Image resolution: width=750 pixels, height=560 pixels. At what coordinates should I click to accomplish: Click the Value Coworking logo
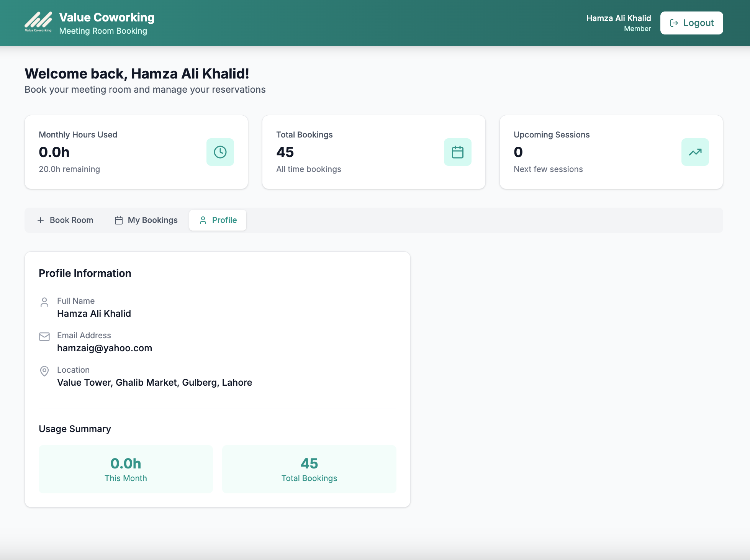pyautogui.click(x=38, y=22)
